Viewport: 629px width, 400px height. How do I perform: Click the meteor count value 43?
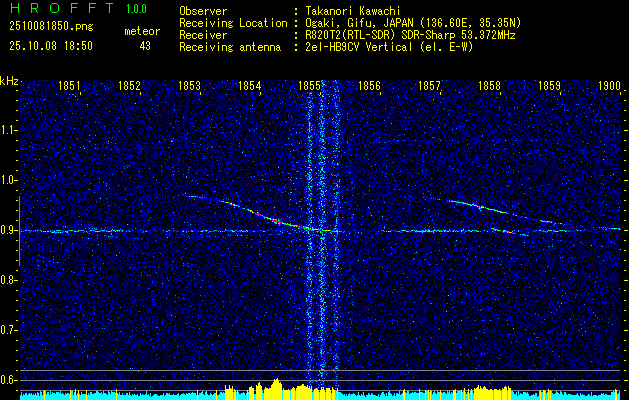[x=145, y=46]
